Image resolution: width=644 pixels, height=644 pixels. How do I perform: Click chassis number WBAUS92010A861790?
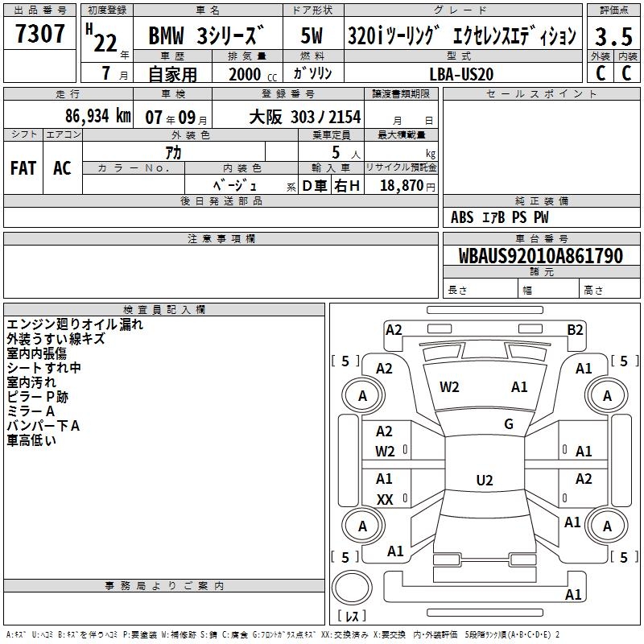pos(540,256)
